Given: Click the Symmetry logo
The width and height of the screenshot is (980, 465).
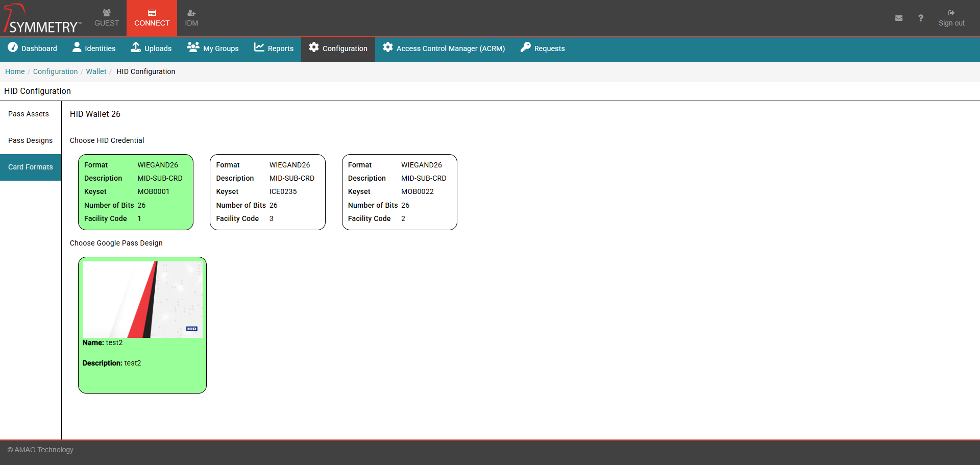Looking at the screenshot, I should point(42,18).
